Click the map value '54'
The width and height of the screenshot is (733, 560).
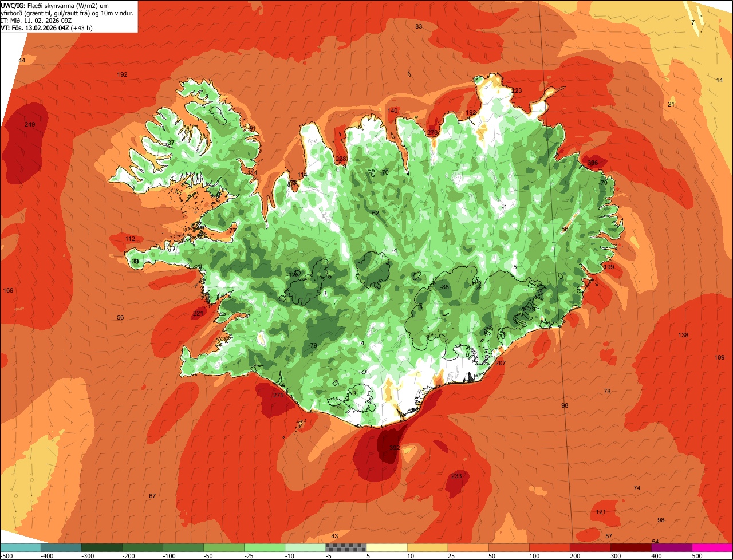[x=655, y=542]
